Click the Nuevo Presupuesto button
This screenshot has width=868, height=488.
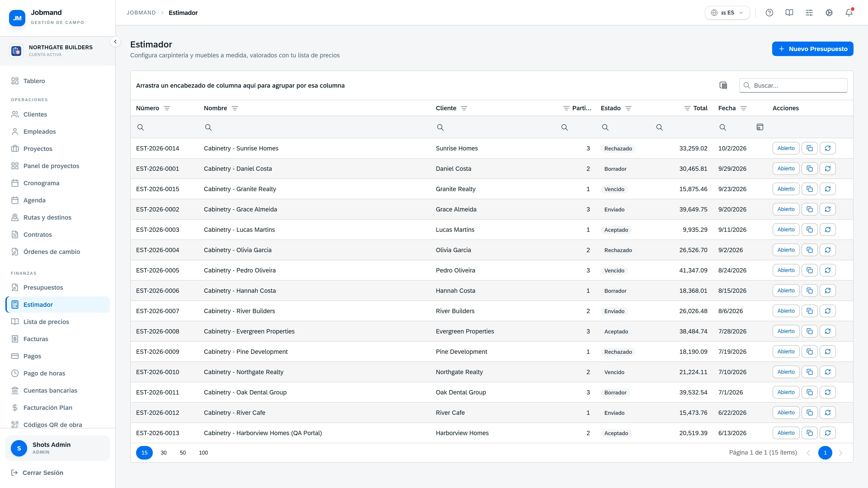(813, 49)
